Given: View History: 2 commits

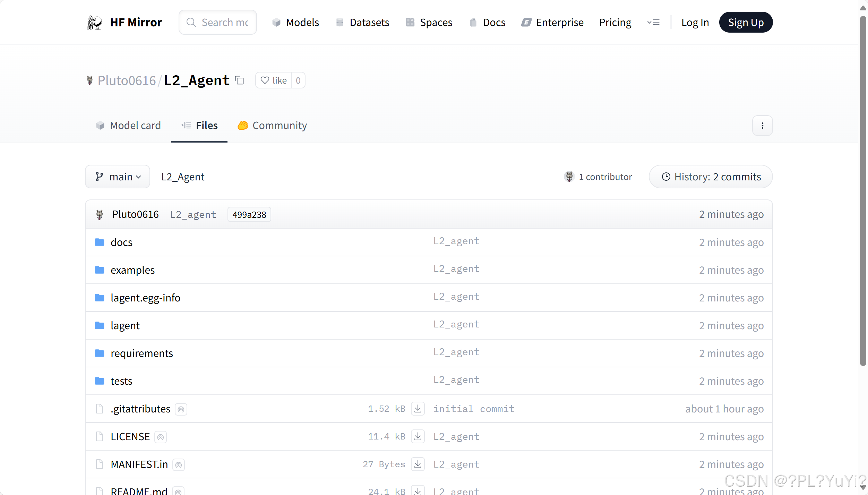Looking at the screenshot, I should (x=710, y=177).
